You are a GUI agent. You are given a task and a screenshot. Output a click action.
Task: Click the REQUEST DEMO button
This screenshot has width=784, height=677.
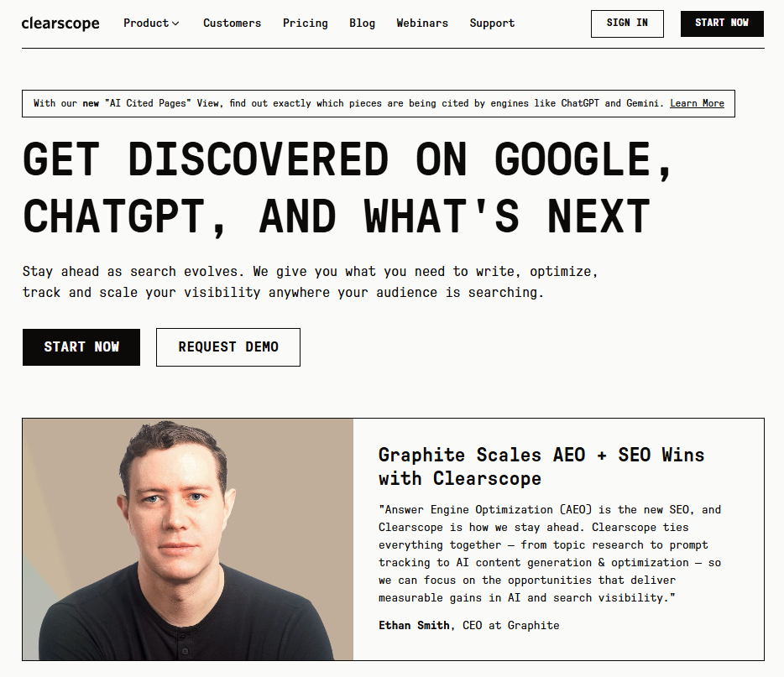click(x=227, y=347)
